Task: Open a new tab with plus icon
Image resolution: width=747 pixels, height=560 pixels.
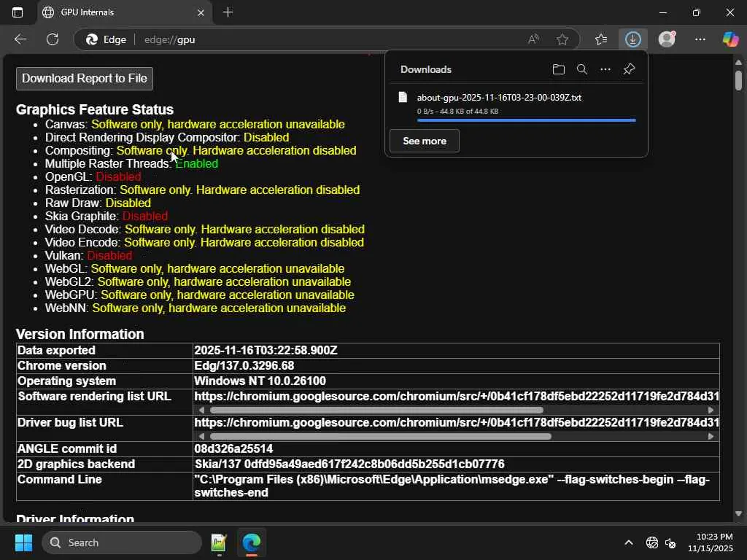Action: 228,12
